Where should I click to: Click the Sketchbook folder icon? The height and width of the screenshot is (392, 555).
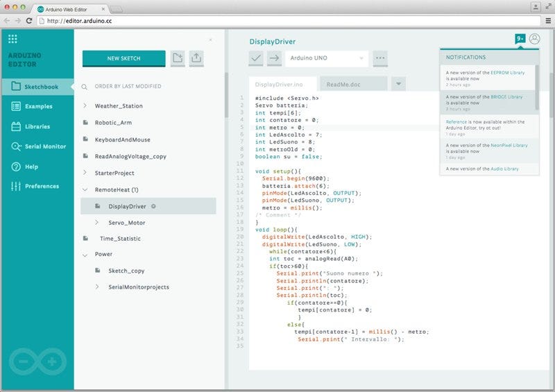tap(15, 86)
